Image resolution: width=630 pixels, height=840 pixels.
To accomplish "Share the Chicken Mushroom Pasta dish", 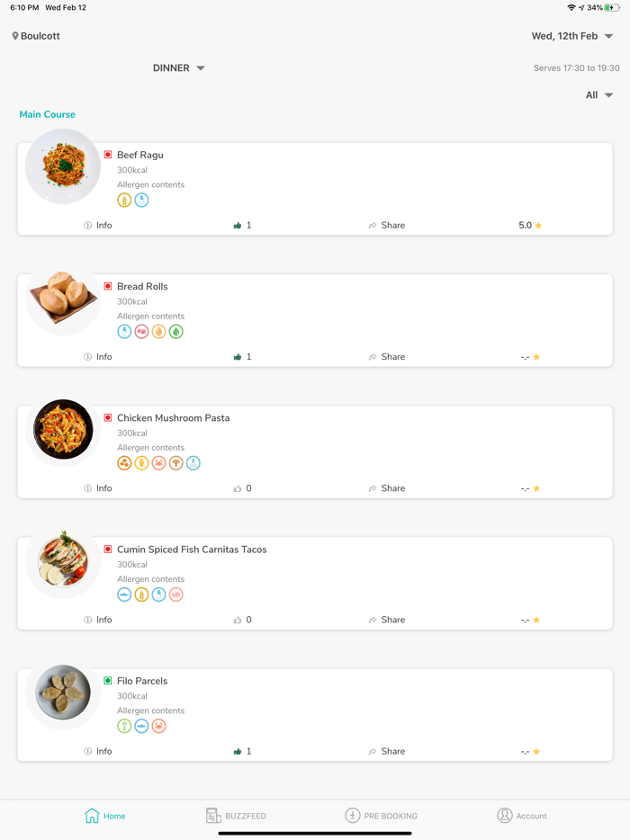I will click(x=387, y=487).
